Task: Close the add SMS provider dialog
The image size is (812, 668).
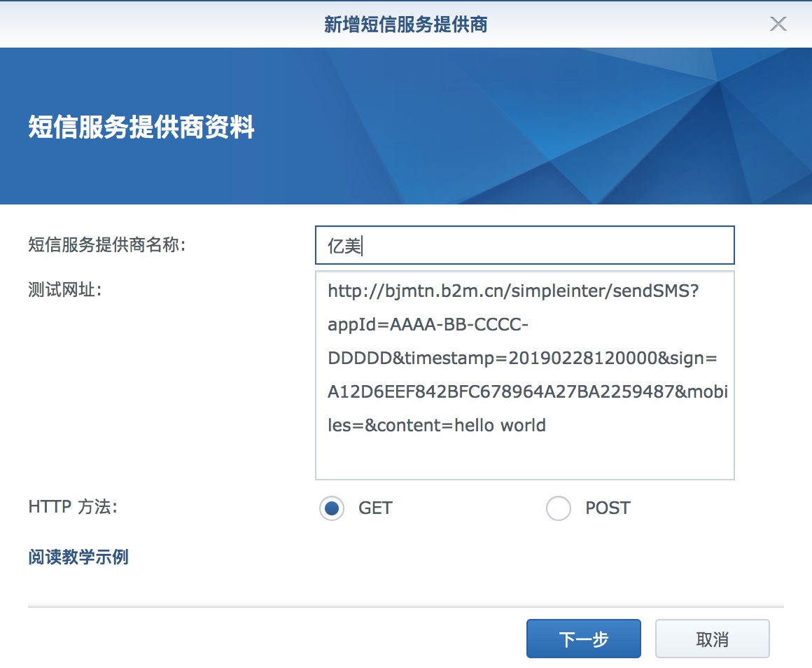Action: (778, 24)
